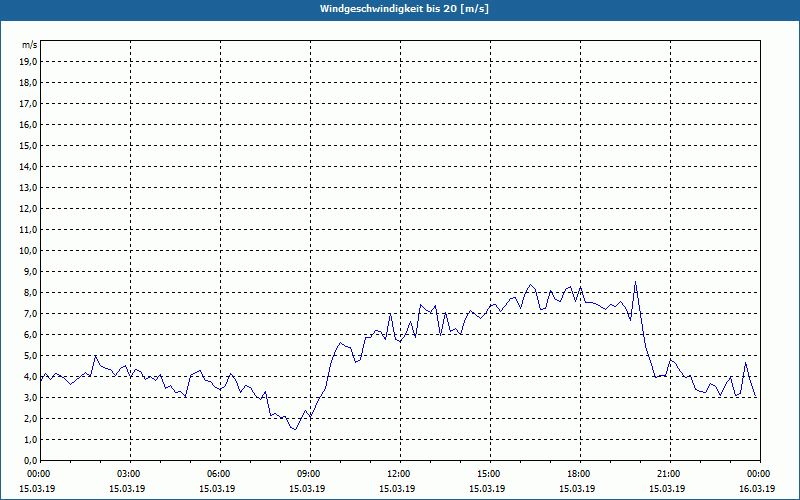800x500 pixels.
Task: Select the 18,0 y-axis value
Action: 28,83
